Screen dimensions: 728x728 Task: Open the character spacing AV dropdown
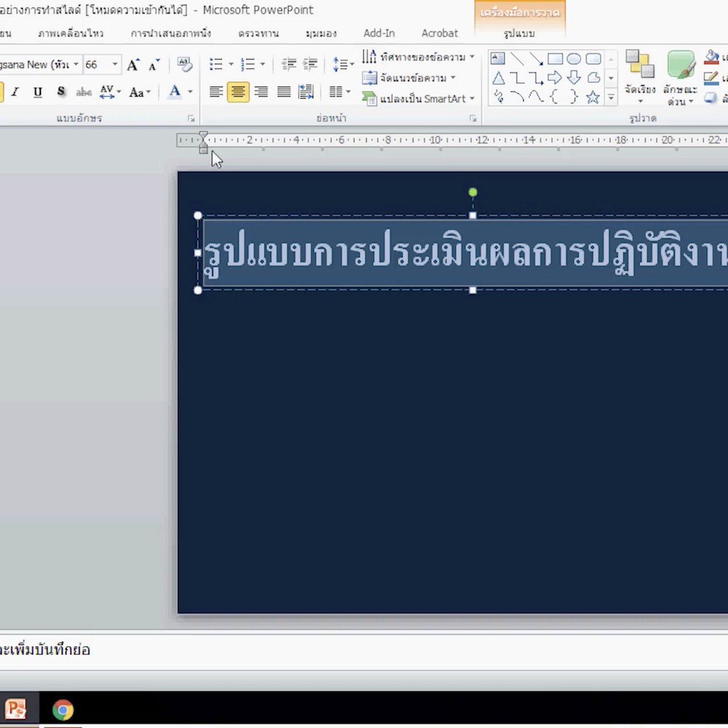(x=110, y=92)
